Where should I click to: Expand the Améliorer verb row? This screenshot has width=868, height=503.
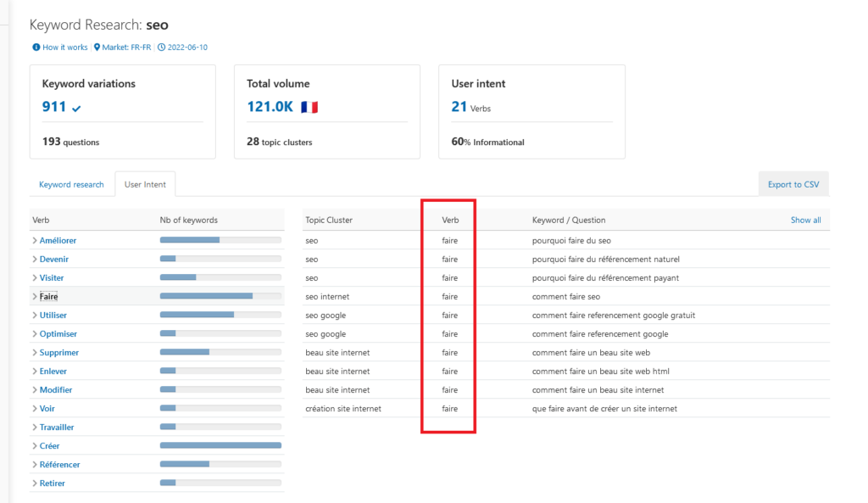tap(35, 241)
